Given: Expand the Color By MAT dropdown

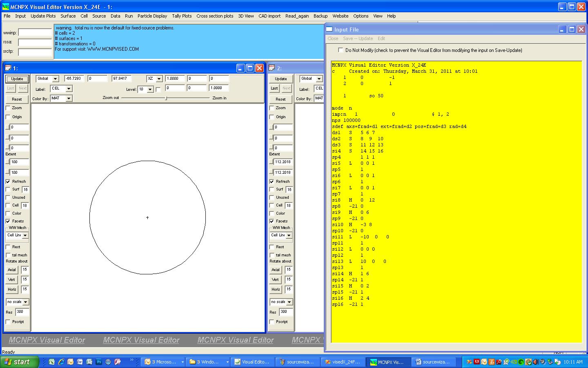Looking at the screenshot, I should [69, 99].
